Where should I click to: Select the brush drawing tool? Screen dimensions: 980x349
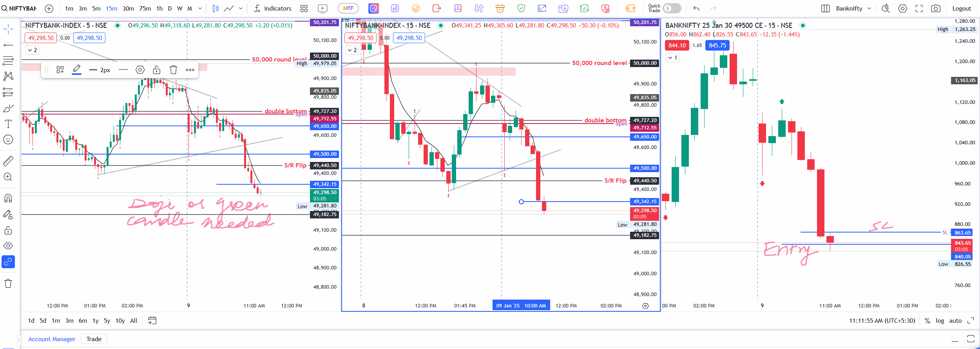tap(8, 108)
